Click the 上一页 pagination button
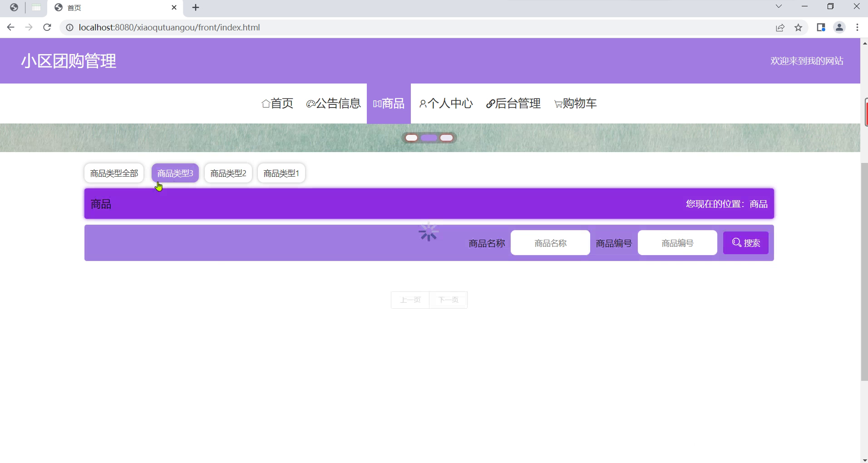This screenshot has height=463, width=868. (410, 300)
